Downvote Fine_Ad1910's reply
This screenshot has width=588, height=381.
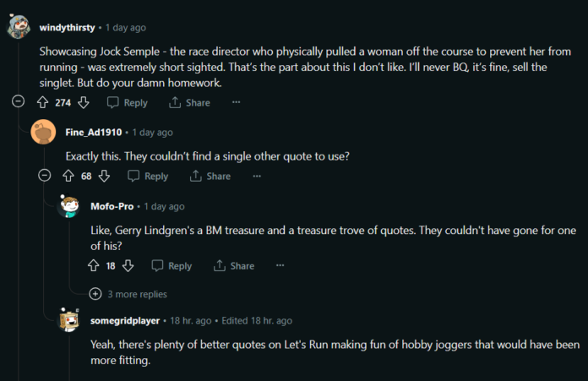pyautogui.click(x=104, y=176)
